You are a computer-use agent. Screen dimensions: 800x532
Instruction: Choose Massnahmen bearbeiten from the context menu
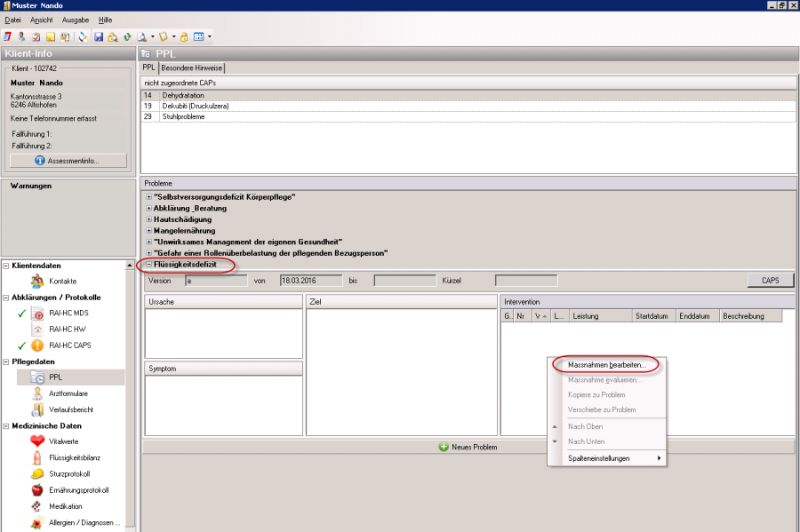pos(606,365)
